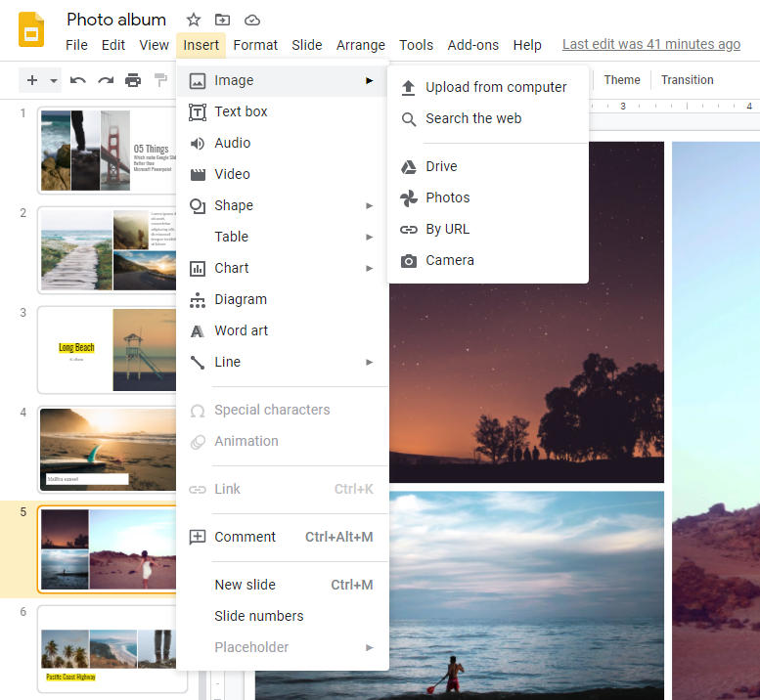760x700 pixels.
Task: Expand the Table submenu arrow
Action: 370,237
